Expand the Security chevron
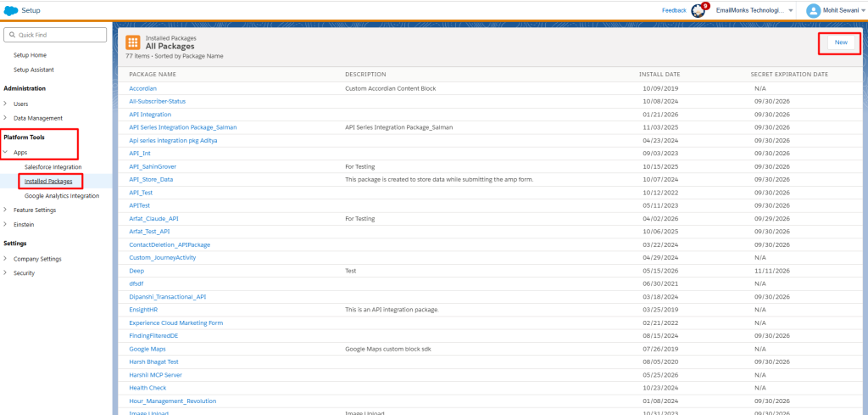The height and width of the screenshot is (415, 868). [6, 273]
